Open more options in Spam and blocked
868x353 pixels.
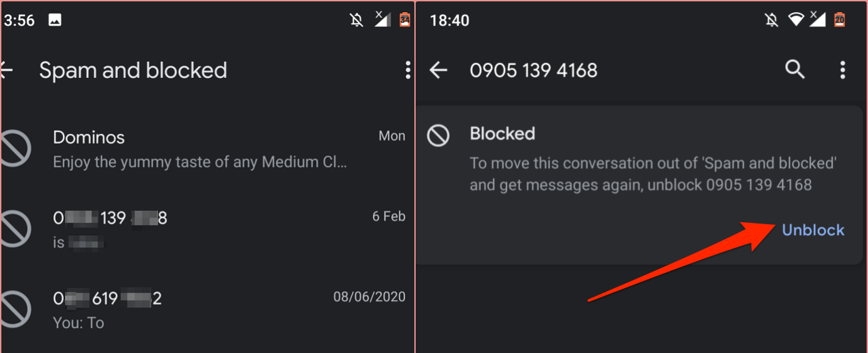[407, 70]
